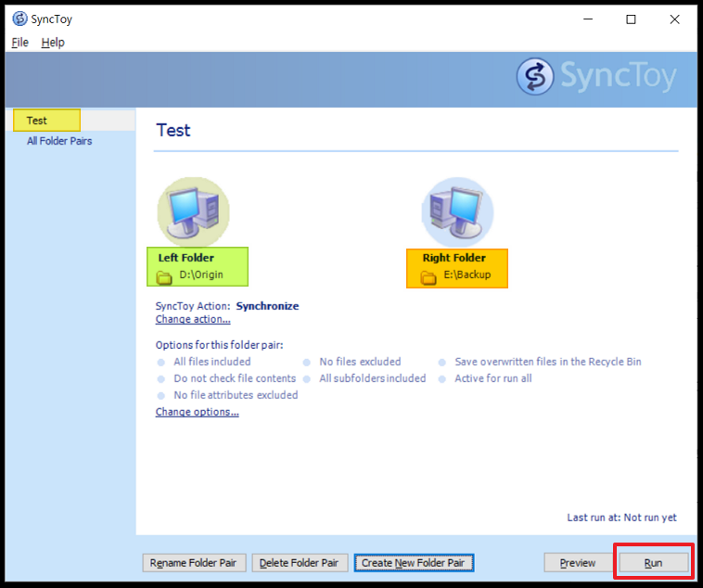Click Create New Folder Pair button
This screenshot has width=703, height=588.
414,563
